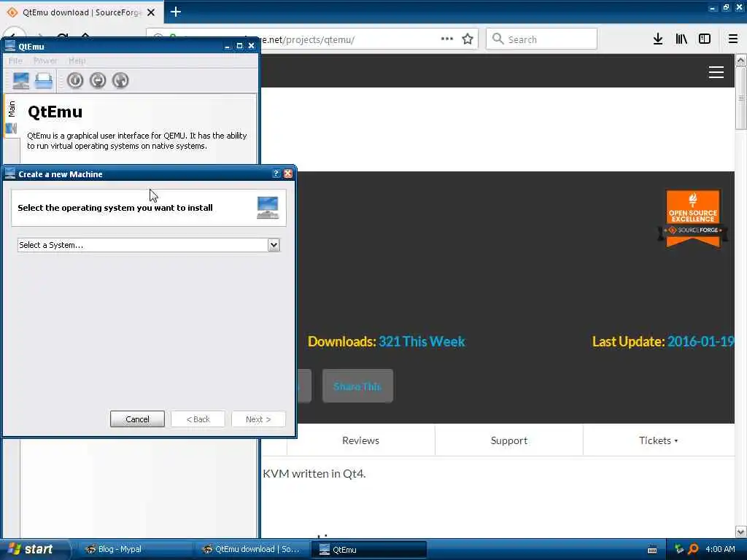The width and height of the screenshot is (747, 560).
Task: Open the Select a System dropdown
Action: [274, 245]
